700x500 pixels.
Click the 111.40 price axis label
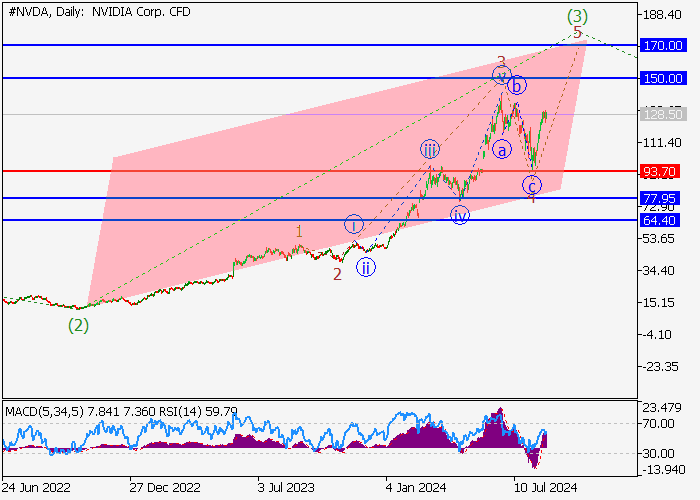tap(662, 143)
